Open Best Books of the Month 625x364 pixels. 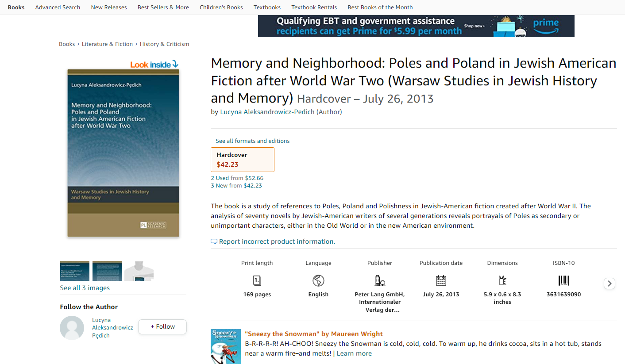[380, 7]
